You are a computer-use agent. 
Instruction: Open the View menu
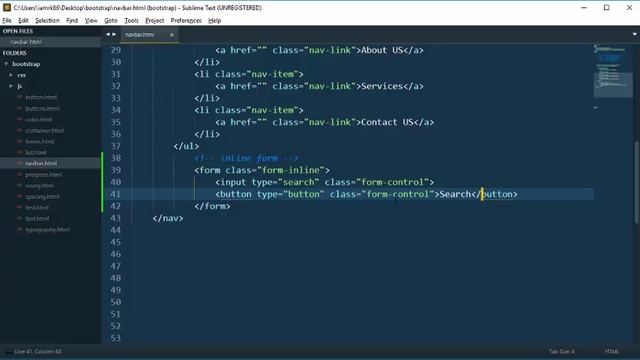91,20
